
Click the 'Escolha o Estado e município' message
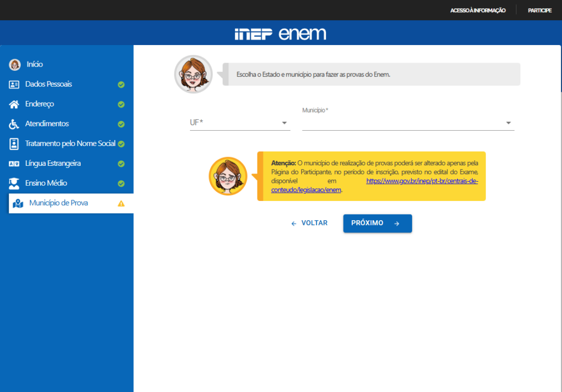coord(313,75)
